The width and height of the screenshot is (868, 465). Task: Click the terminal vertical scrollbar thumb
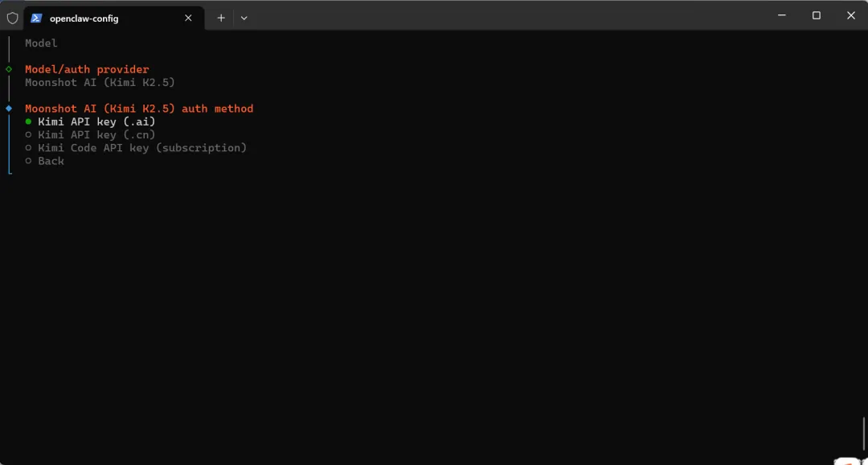(863, 435)
